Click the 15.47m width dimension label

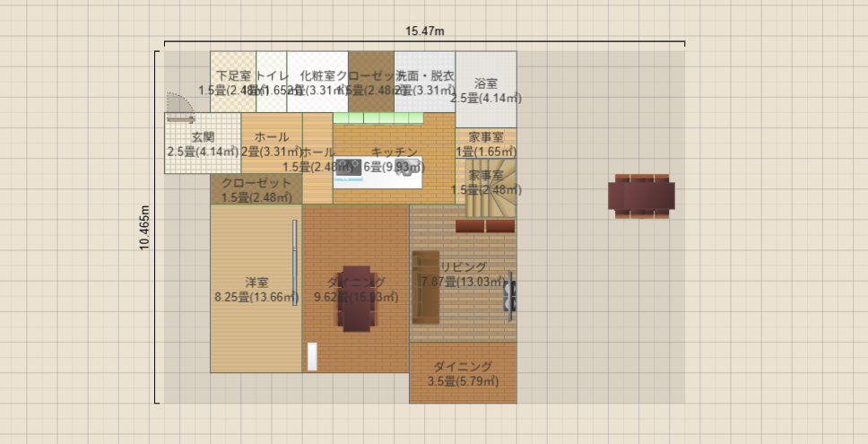tap(425, 31)
